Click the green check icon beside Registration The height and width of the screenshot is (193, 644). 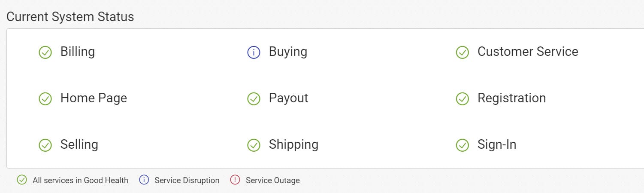click(462, 99)
